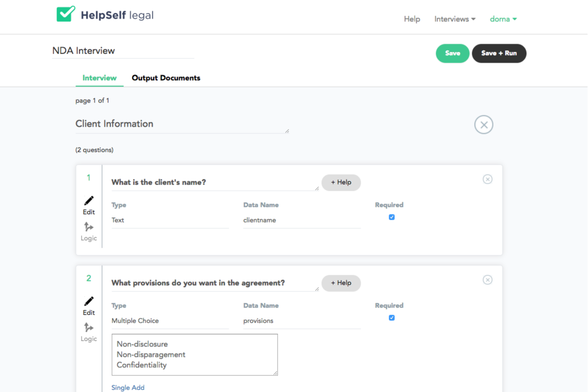Viewport: 588px width, 392px height.
Task: Click the Save + Run button
Action: tap(499, 53)
